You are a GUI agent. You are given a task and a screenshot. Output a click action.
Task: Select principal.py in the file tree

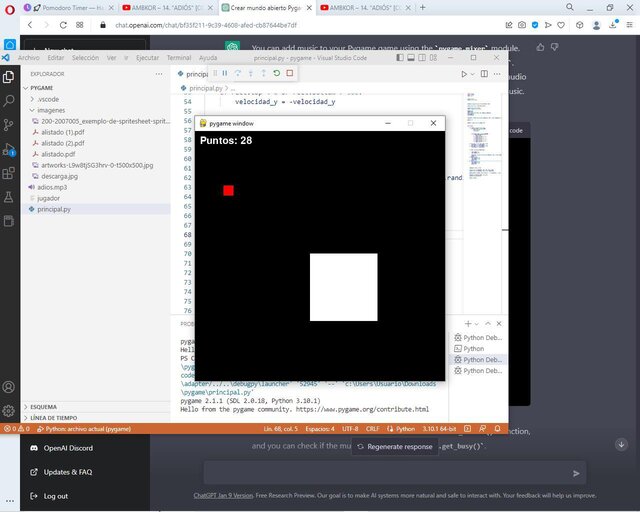(53, 209)
